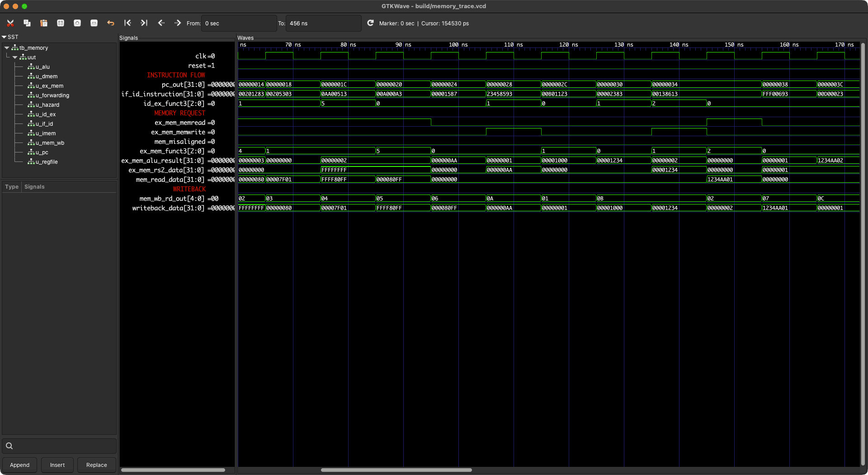The width and height of the screenshot is (868, 475).
Task: Click the waves vertical scrollbar
Action: 863,253
